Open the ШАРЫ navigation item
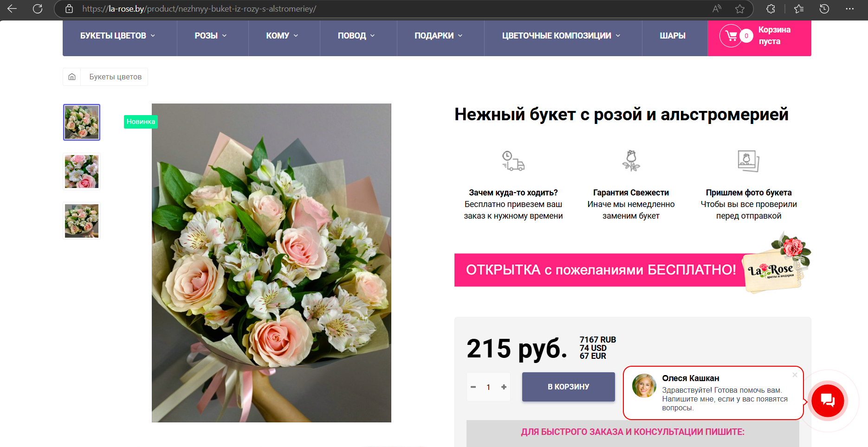This screenshot has height=447, width=868. tap(674, 35)
